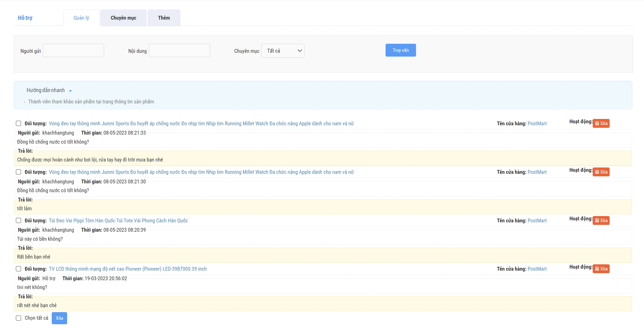The height and width of the screenshot is (330, 644).
Task: Open TV LCD Pioneer LED-39B700S product link
Action: [127, 269]
